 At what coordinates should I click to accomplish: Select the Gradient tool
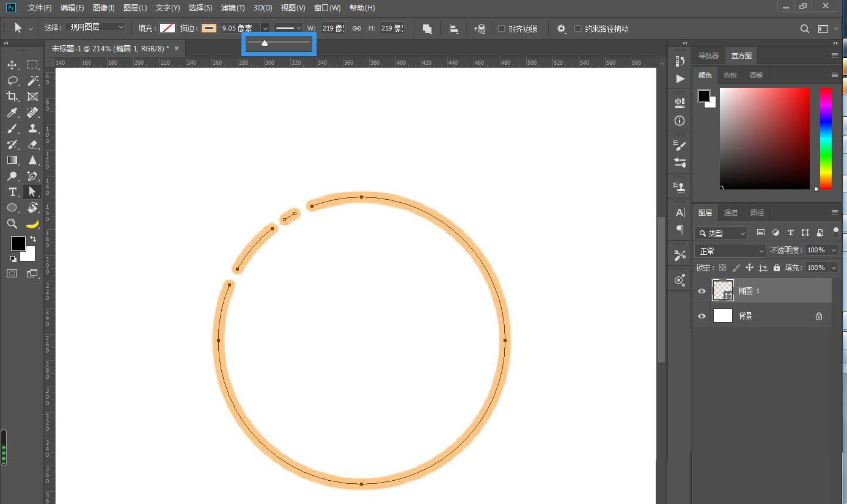tap(12, 160)
